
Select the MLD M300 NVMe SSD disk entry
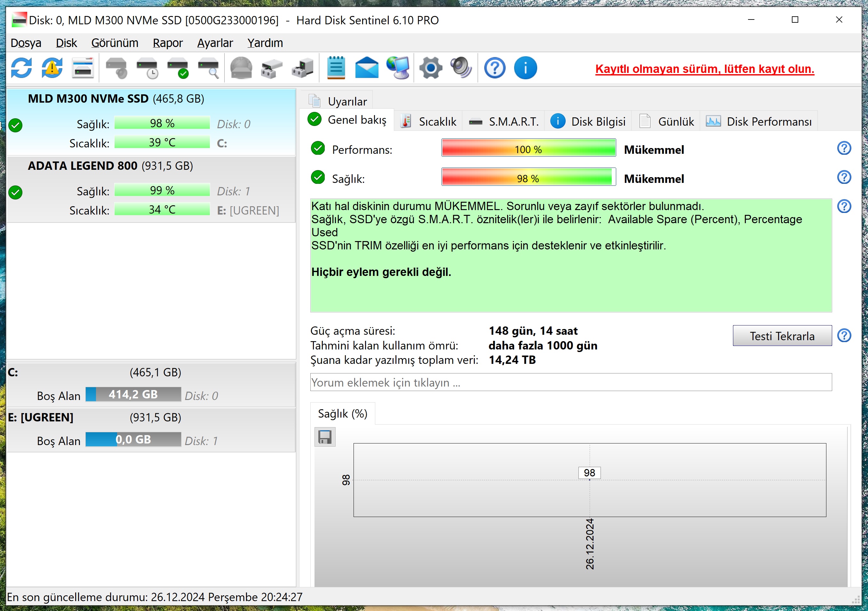[151, 122]
